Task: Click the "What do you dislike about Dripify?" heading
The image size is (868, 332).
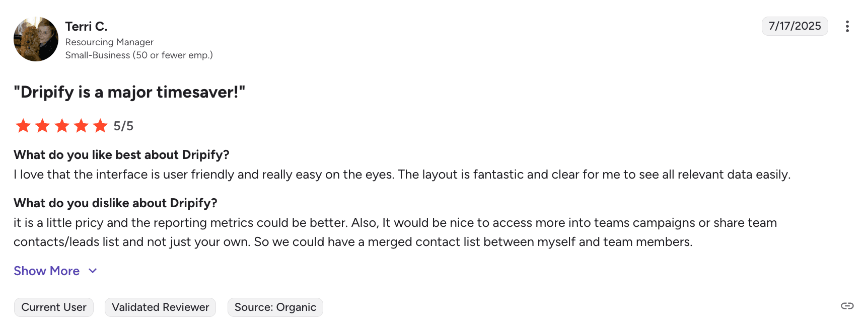Action: coord(115,203)
